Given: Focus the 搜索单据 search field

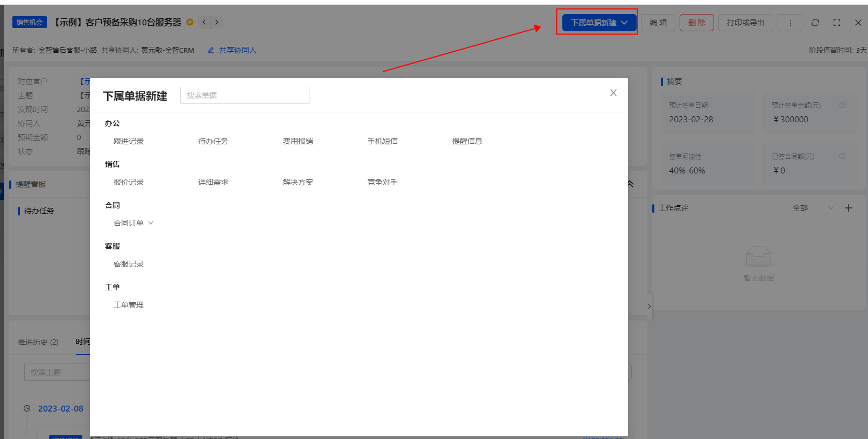Looking at the screenshot, I should [245, 95].
